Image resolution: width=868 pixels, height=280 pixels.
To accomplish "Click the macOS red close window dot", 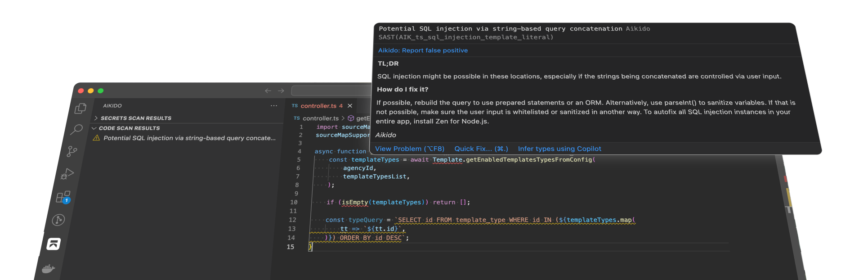I will (81, 90).
